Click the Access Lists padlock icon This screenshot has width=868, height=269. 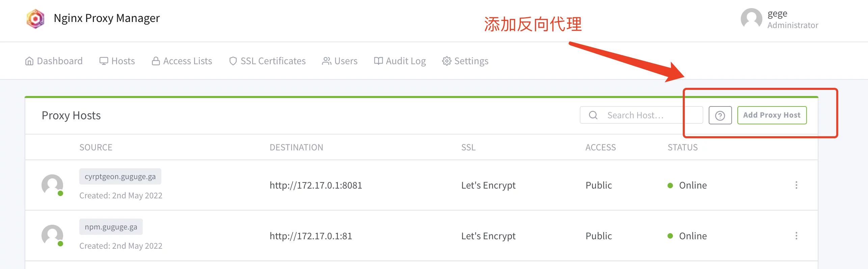tap(156, 61)
